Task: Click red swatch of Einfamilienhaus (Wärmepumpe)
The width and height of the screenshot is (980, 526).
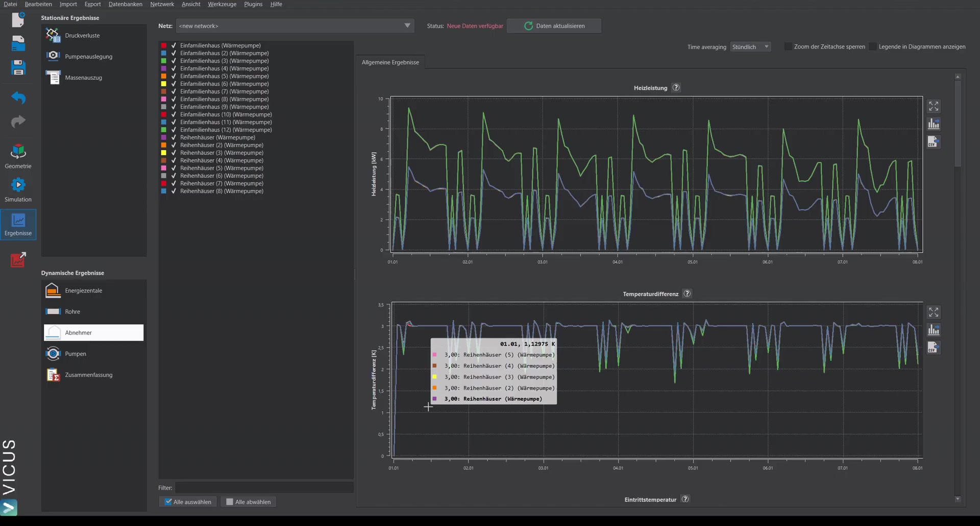Action: pyautogui.click(x=164, y=45)
